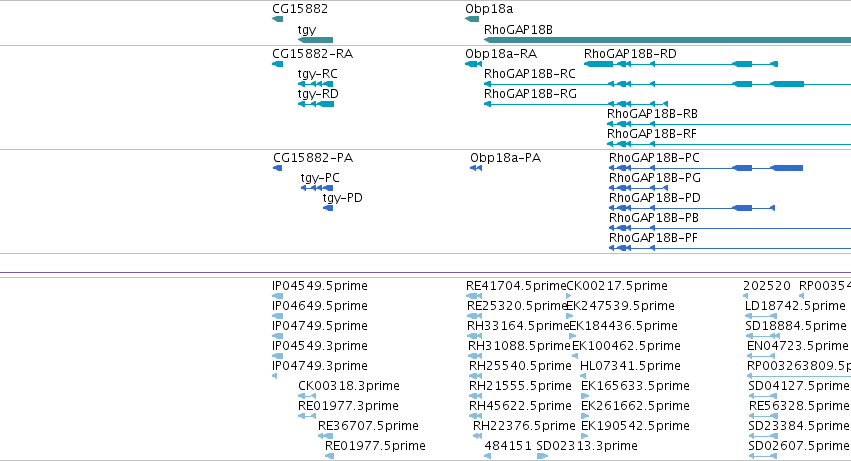Click EST label RE41704.5prime
Viewport: 851px width, 461px height.
(516, 286)
